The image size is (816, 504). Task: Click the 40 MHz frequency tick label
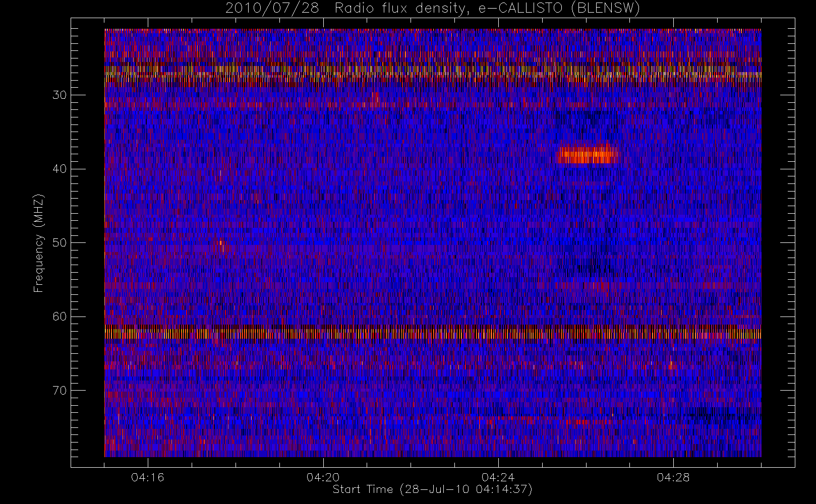click(60, 169)
